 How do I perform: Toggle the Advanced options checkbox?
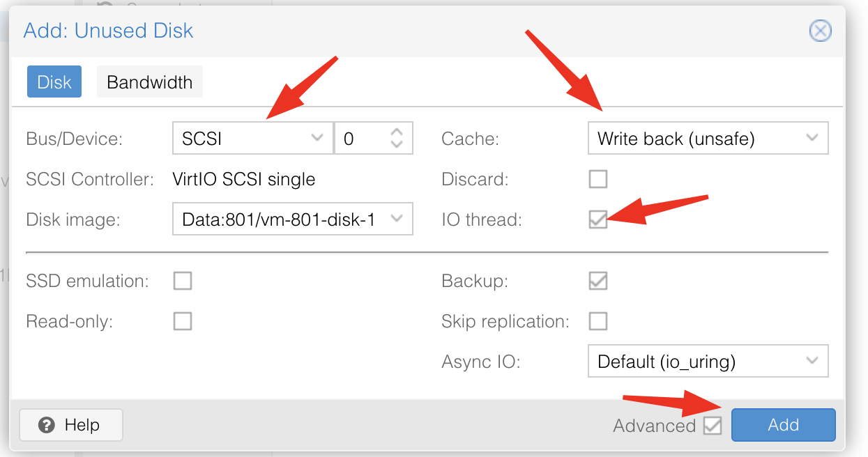point(713,426)
